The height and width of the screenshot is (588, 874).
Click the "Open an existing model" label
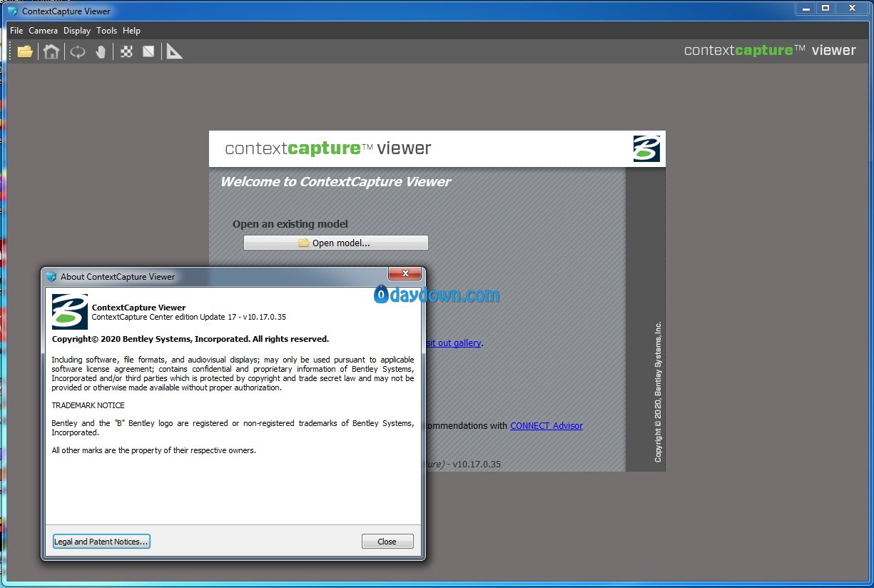pos(290,224)
